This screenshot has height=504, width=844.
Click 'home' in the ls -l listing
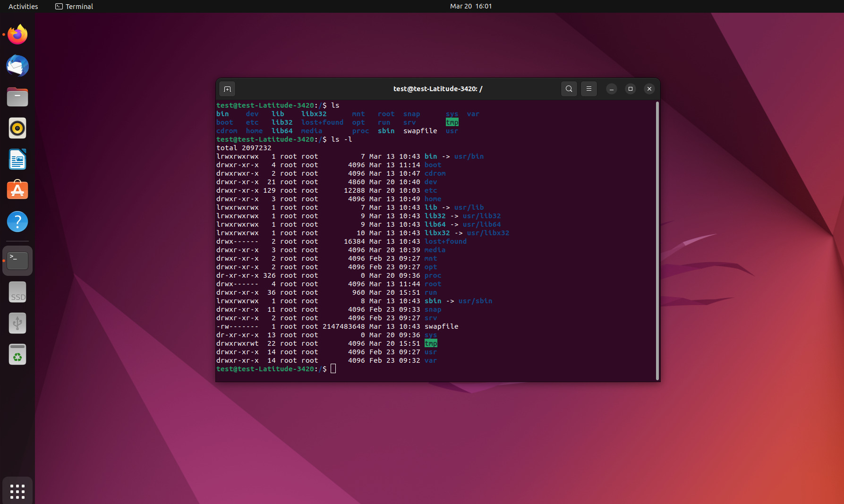(x=433, y=199)
